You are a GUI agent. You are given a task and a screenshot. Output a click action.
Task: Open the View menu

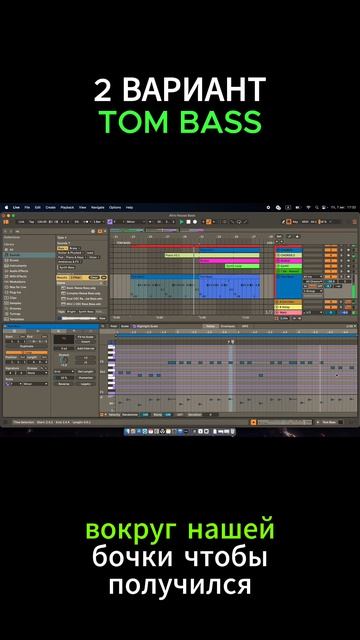coord(82,207)
